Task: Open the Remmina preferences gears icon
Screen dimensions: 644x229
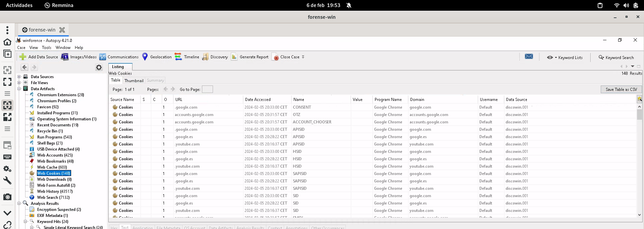Action: click(7, 169)
